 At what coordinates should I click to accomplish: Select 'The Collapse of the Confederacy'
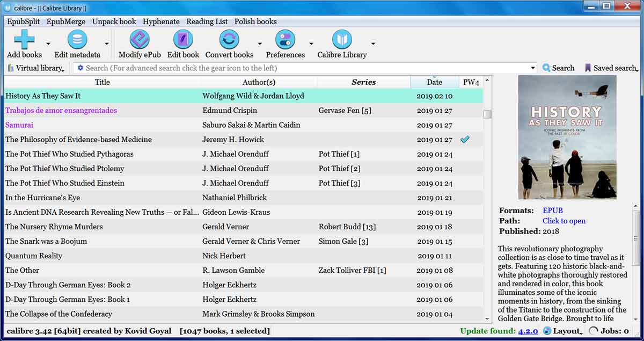(x=58, y=314)
